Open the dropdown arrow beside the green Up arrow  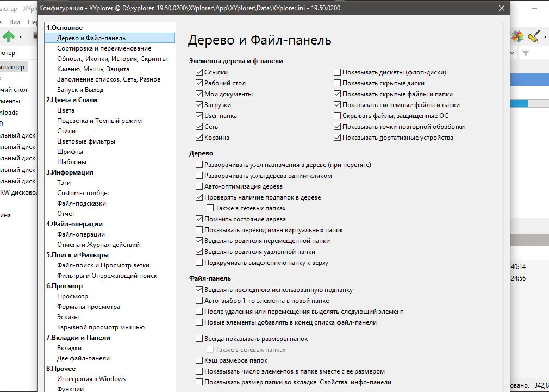pos(20,37)
